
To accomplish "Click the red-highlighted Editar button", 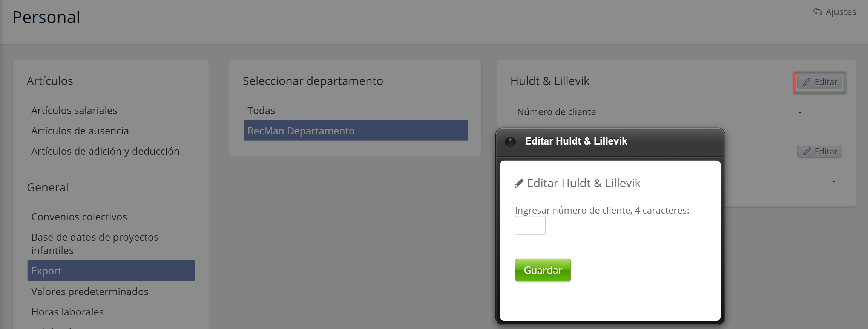I will point(819,82).
